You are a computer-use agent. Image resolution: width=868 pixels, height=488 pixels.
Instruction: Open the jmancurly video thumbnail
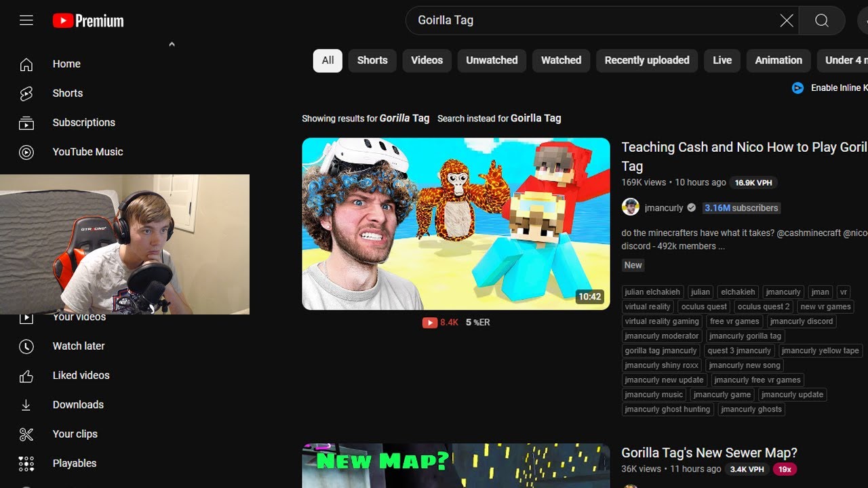pyautogui.click(x=456, y=224)
